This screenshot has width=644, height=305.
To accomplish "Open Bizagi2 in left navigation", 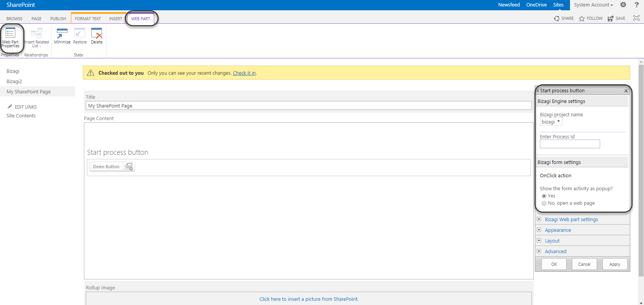I will (14, 82).
